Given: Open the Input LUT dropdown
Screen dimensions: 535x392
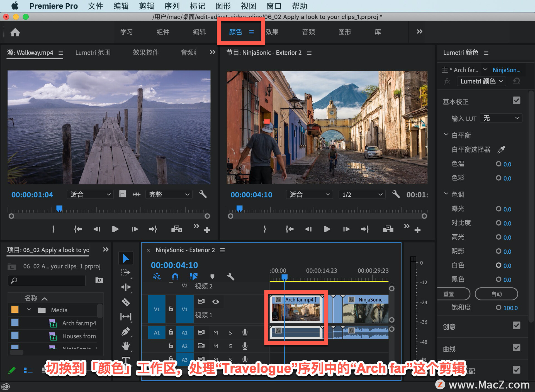Looking at the screenshot, I should (x=501, y=118).
